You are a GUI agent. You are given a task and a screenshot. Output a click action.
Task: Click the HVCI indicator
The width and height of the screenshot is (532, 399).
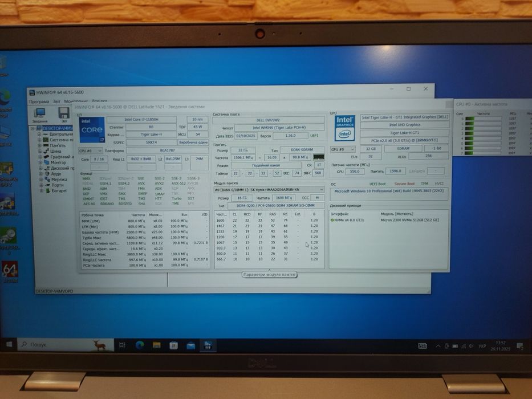click(x=439, y=184)
